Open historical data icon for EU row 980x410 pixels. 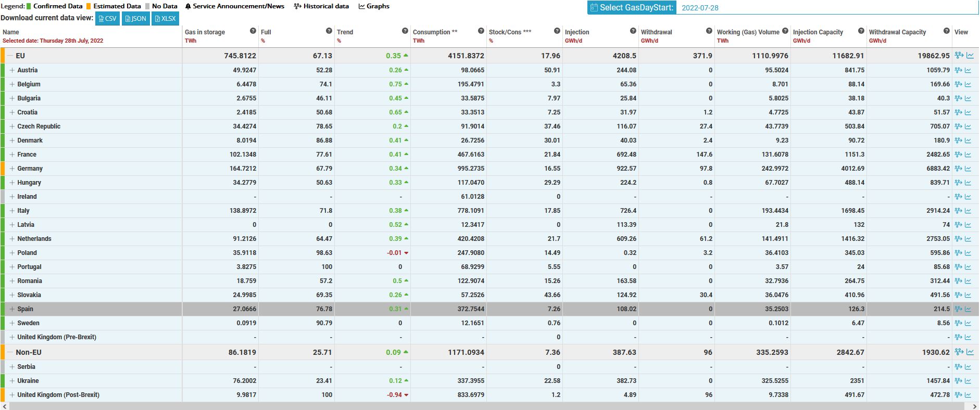959,56
